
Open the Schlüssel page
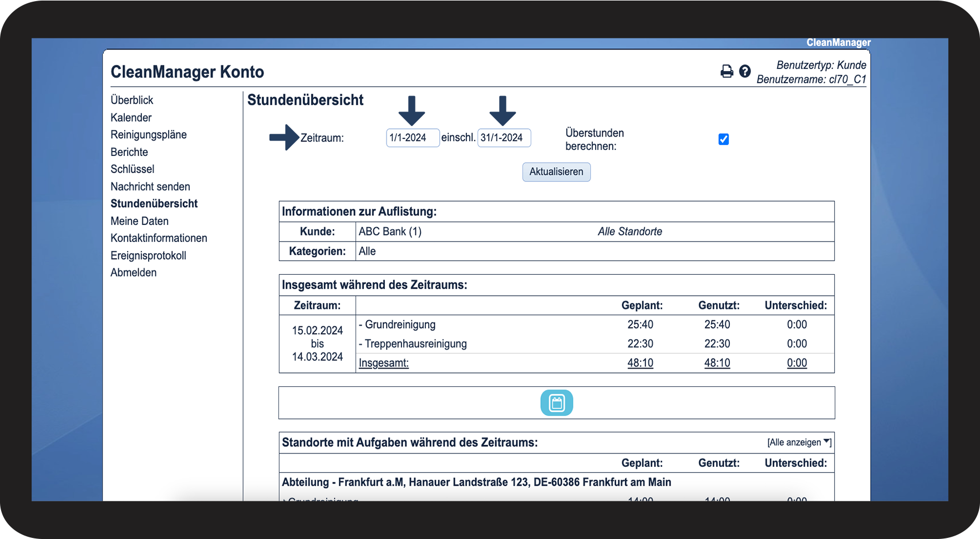132,169
